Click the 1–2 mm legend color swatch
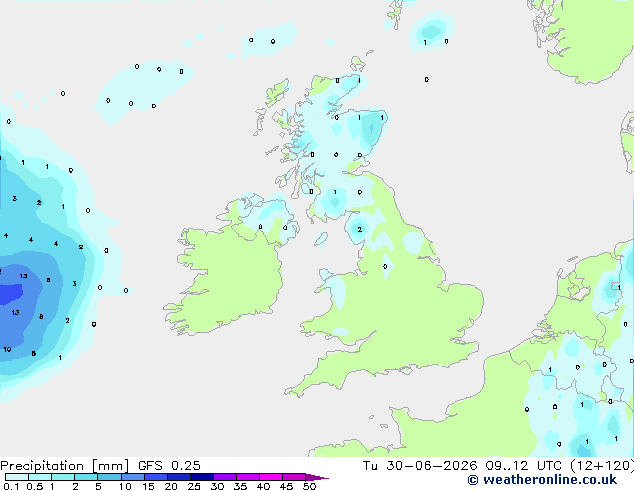The width and height of the screenshot is (634, 490). pos(63,477)
